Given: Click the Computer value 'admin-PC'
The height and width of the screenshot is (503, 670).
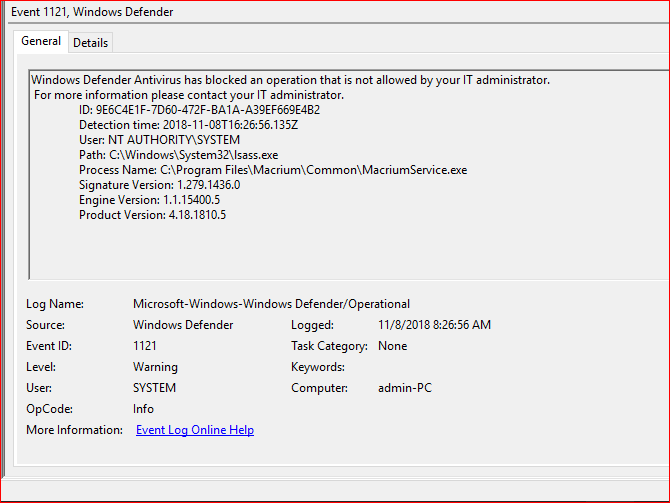Looking at the screenshot, I should point(404,388).
